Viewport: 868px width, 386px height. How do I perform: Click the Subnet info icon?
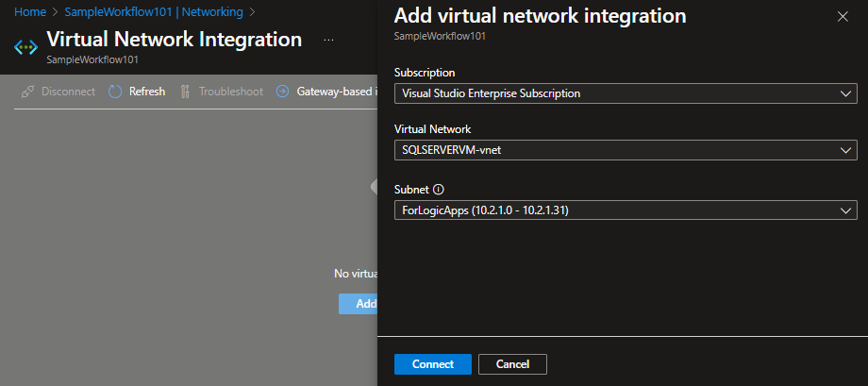click(439, 190)
